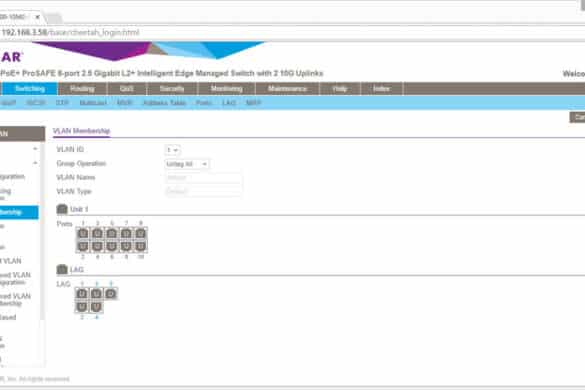Toggle VLAN membership for port 1
The width and height of the screenshot is (585, 390).
click(x=83, y=234)
